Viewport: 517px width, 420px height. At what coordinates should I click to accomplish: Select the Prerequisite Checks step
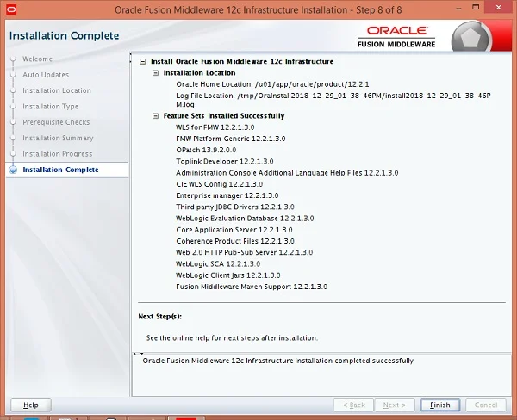pos(56,122)
